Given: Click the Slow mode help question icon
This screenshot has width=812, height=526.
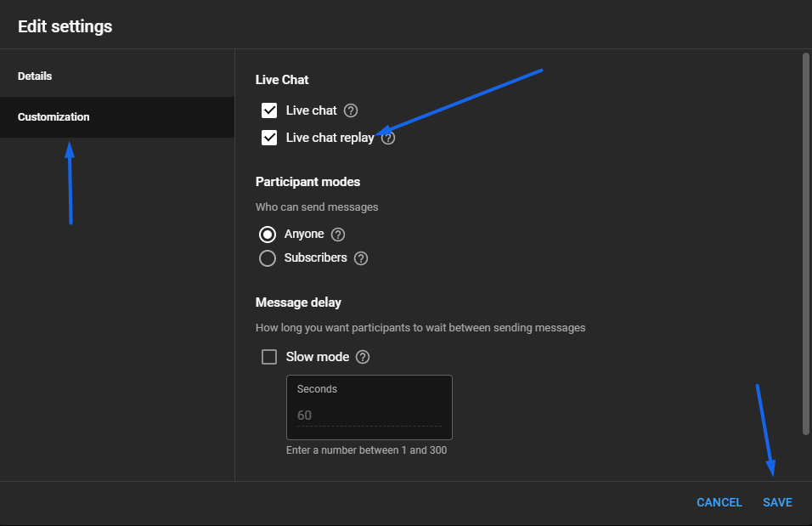Looking at the screenshot, I should 363,357.
